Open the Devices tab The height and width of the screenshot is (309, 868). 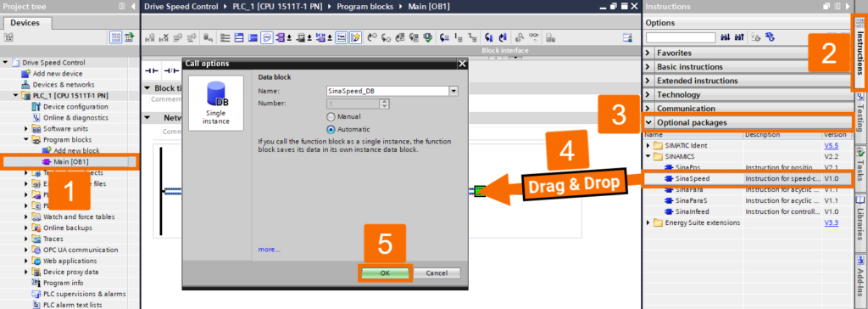[25, 23]
